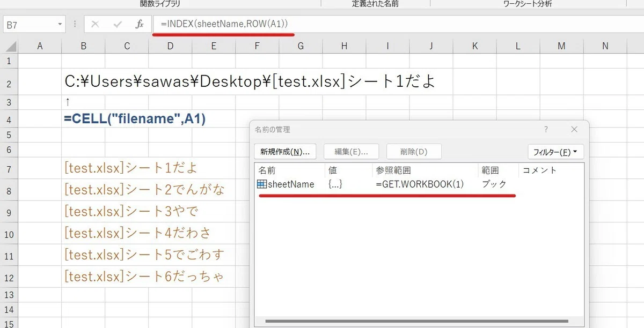The image size is (644, 328).
Task: Open the フィルター(F) dropdown
Action: coord(555,152)
